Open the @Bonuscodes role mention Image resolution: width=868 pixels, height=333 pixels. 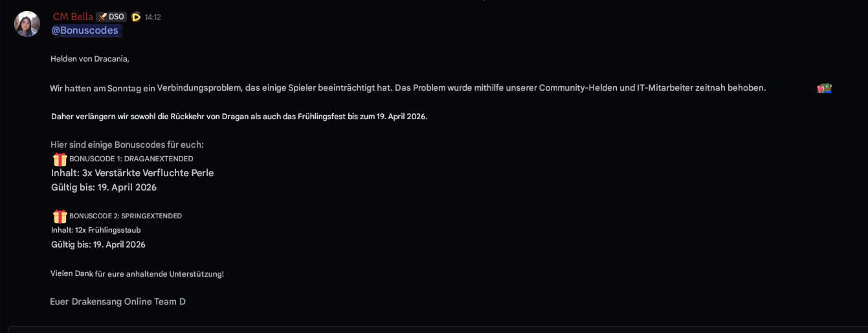pos(85,30)
